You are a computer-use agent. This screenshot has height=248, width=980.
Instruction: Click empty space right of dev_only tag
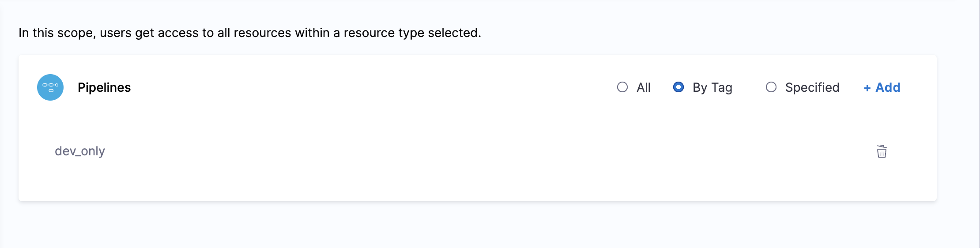coord(441,151)
